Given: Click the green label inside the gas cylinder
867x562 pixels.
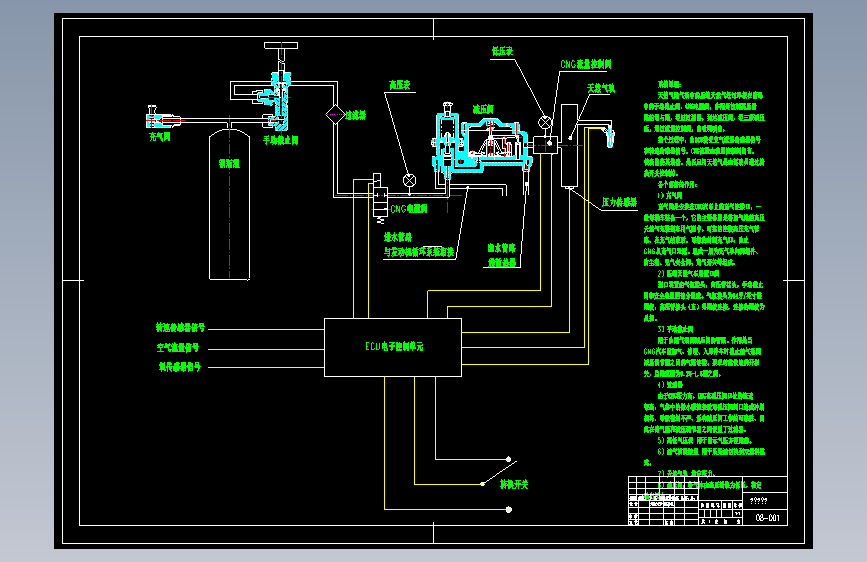Looking at the screenshot, I should click(x=229, y=163).
